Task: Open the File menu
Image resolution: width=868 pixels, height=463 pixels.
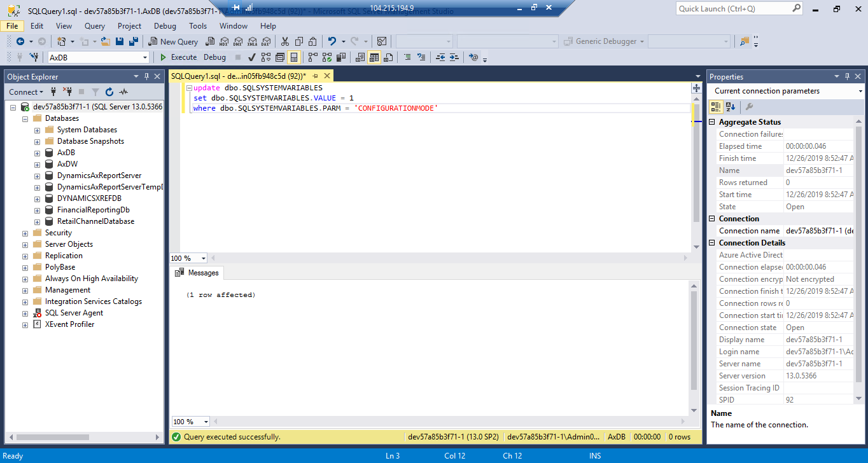Action: pos(12,26)
